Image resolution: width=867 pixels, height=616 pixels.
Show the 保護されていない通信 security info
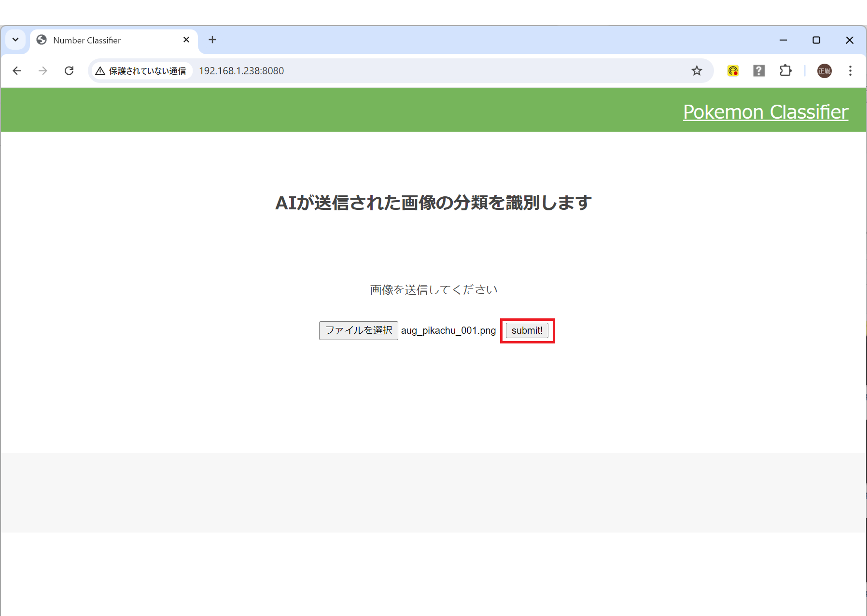(141, 71)
